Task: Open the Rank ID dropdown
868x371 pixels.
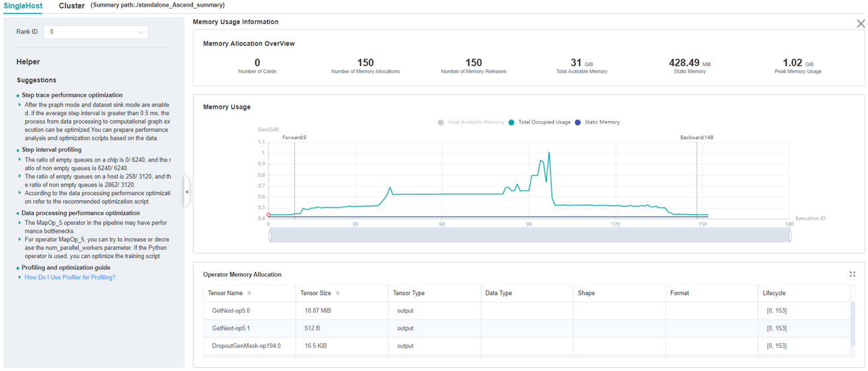Action: [x=96, y=32]
